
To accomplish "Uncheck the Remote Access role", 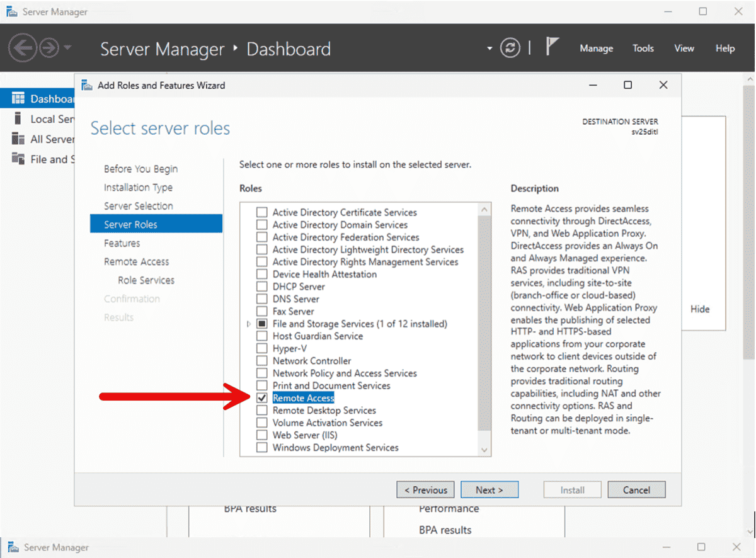I will coord(262,398).
